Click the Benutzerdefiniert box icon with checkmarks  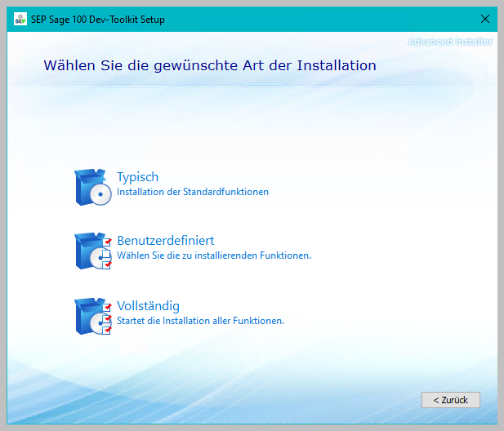click(93, 251)
